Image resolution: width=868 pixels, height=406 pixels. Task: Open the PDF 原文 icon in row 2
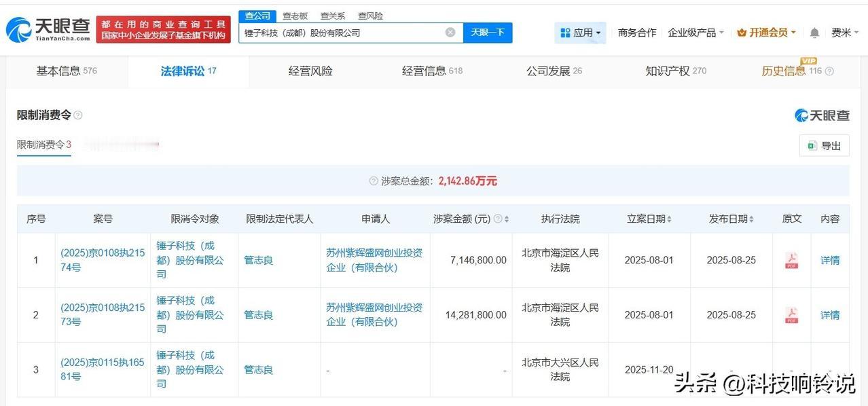791,314
